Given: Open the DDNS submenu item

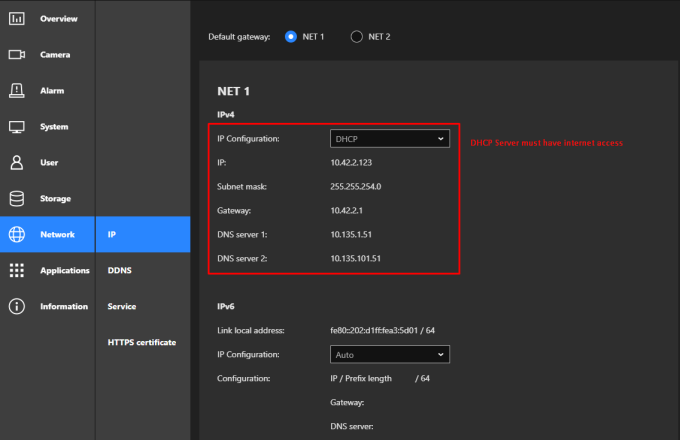Looking at the screenshot, I should coord(120,271).
